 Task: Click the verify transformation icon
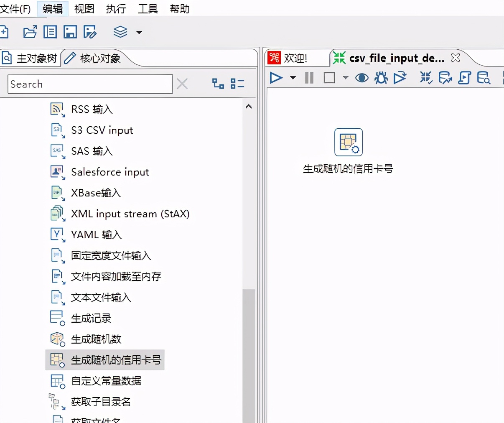tap(426, 78)
